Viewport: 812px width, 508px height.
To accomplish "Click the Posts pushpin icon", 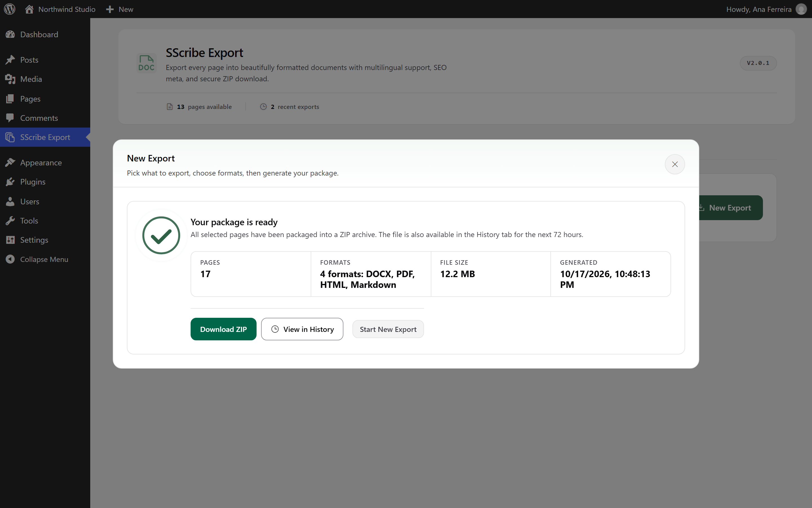I will (10, 60).
